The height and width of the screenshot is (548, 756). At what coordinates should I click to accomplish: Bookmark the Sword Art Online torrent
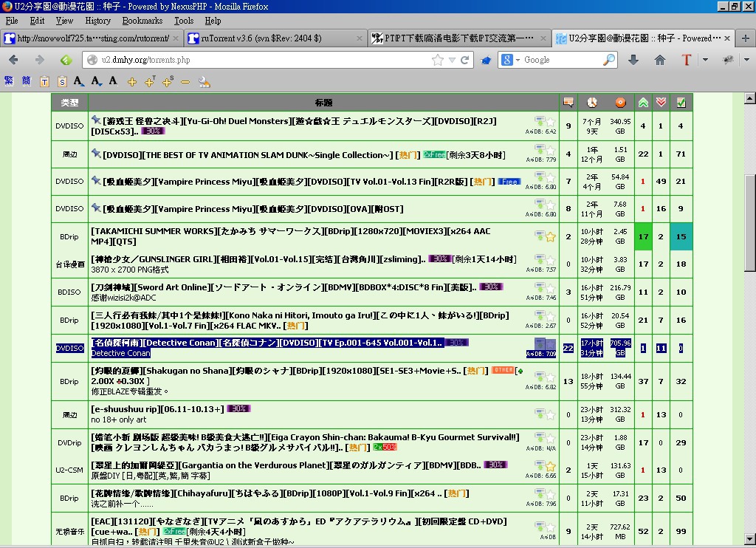click(551, 288)
